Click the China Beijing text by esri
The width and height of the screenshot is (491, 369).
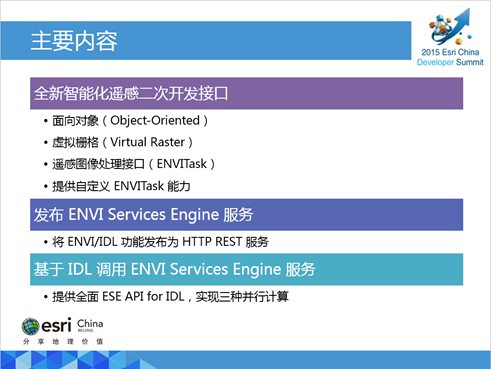click(90, 325)
